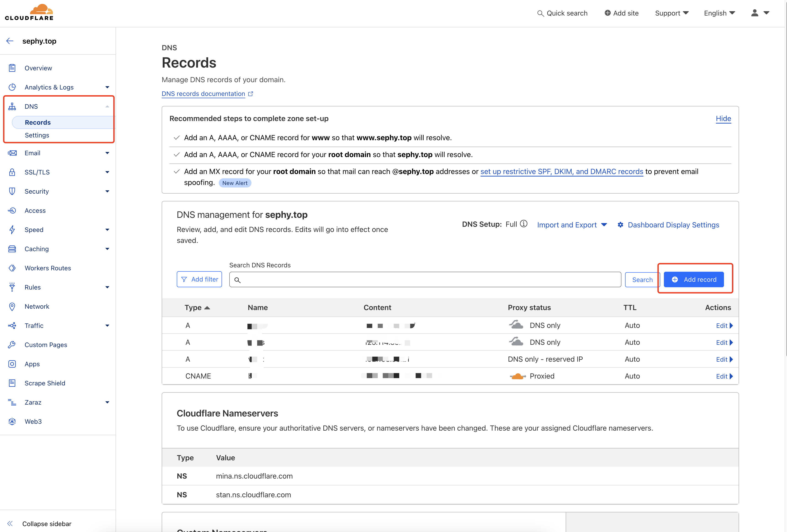Screen dimensions: 787x532
Task: Click the Zaraz icon in sidebar
Action: click(x=12, y=402)
